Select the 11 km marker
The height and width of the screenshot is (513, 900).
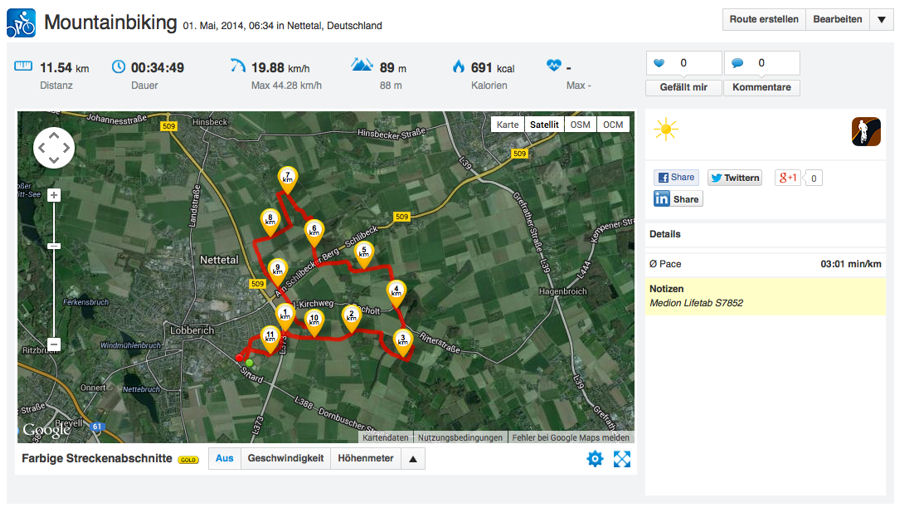pyautogui.click(x=270, y=339)
